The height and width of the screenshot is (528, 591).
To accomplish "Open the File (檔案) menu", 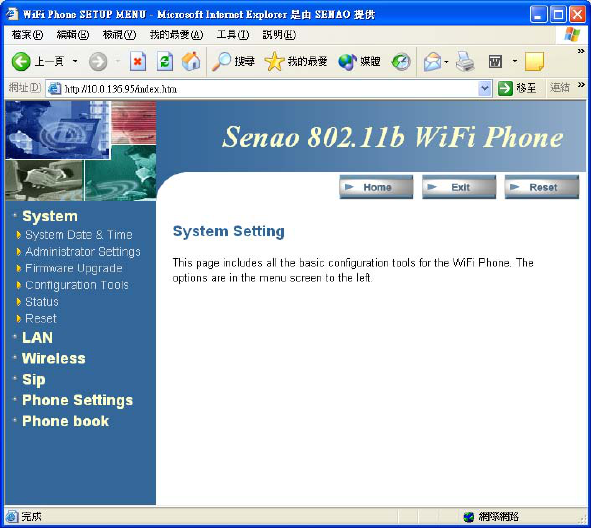I will [27, 35].
